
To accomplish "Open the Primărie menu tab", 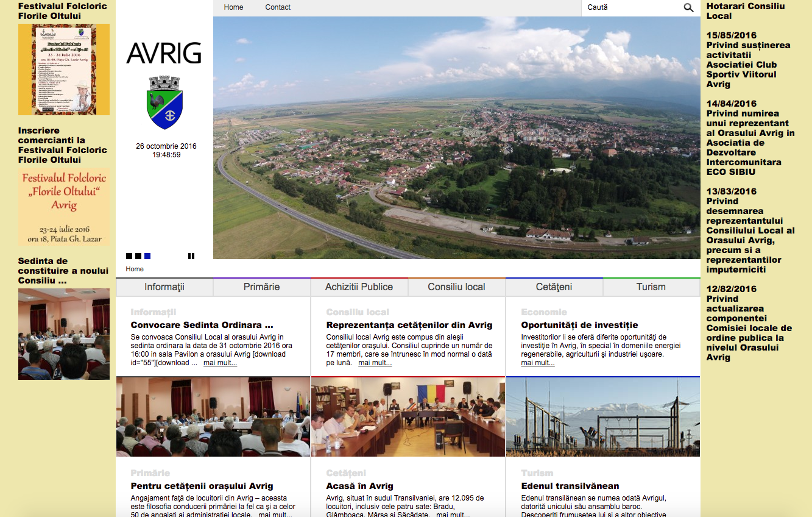I will click(x=262, y=287).
